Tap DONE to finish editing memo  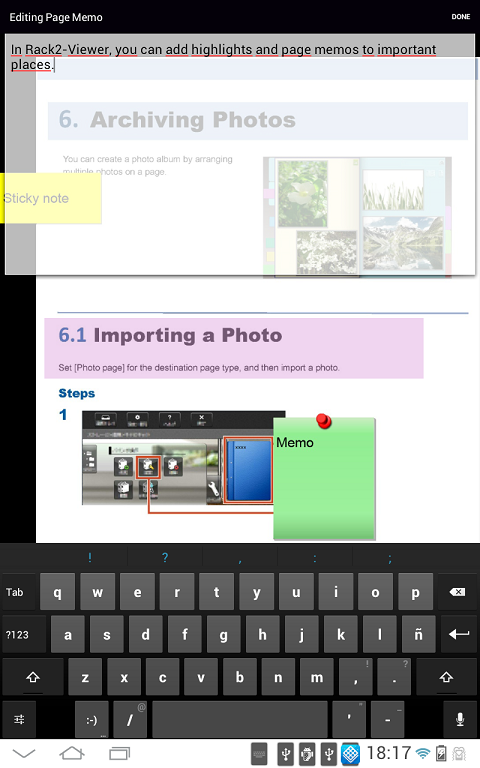click(x=460, y=17)
